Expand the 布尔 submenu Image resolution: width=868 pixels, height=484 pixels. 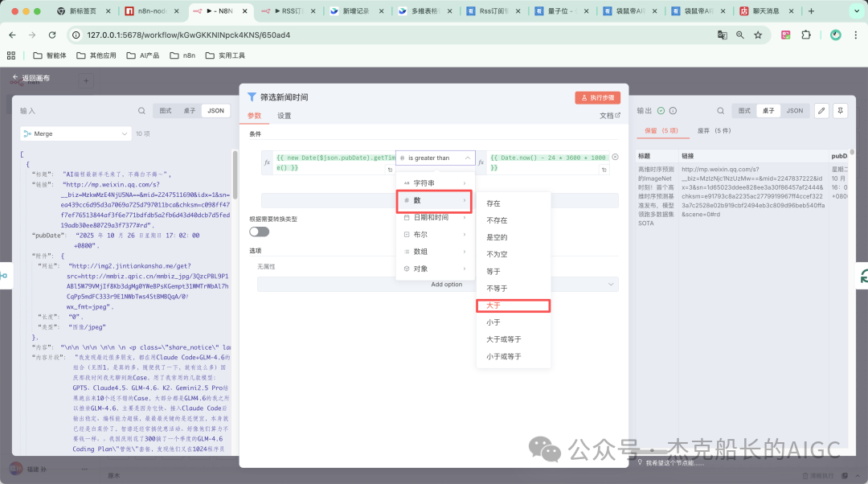pos(435,235)
